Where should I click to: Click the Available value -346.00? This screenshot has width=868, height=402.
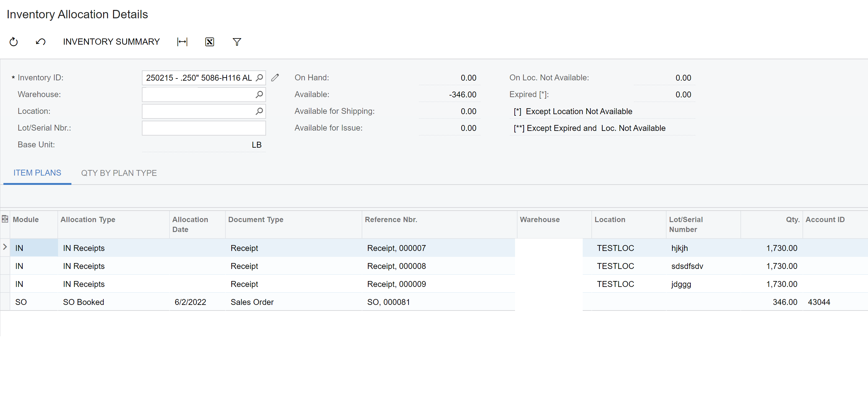point(462,95)
